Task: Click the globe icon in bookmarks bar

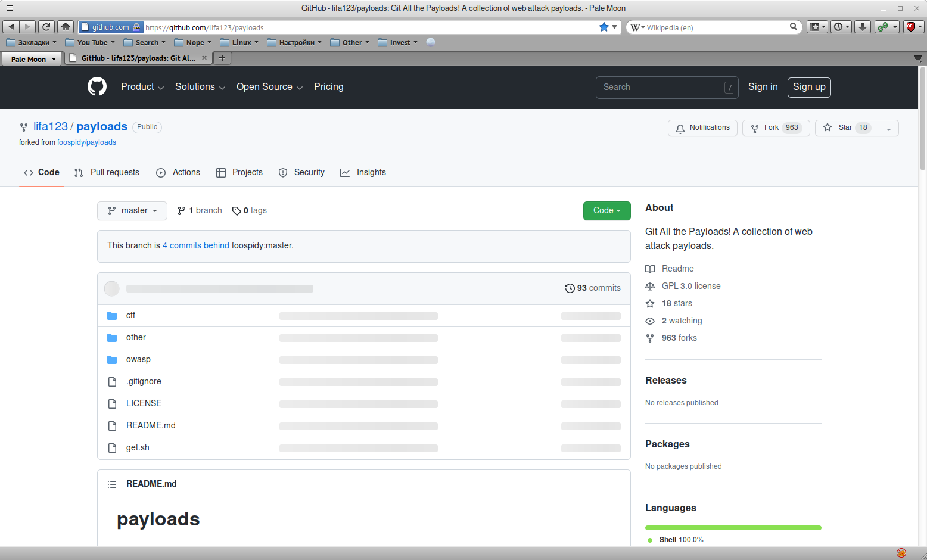Action: coord(431,42)
